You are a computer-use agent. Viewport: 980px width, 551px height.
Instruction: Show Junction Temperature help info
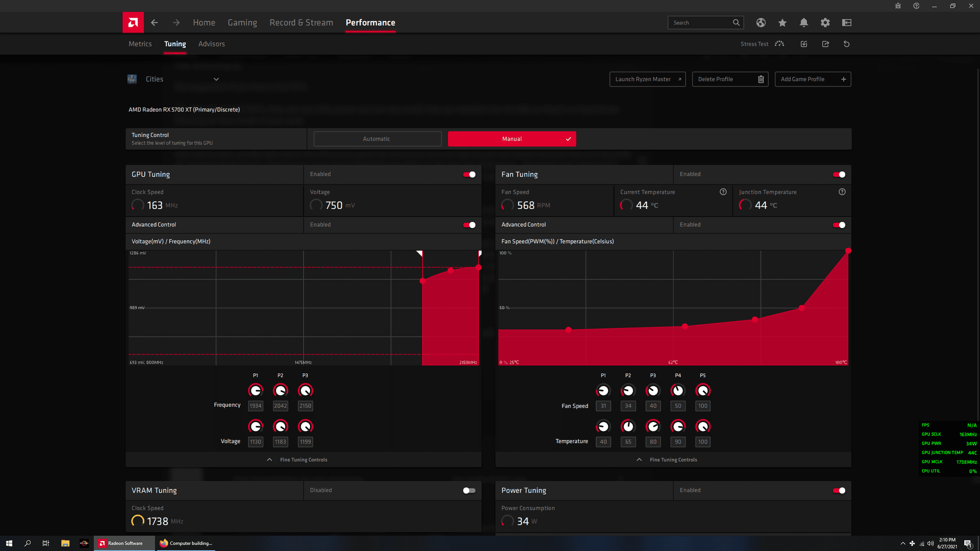coord(842,192)
